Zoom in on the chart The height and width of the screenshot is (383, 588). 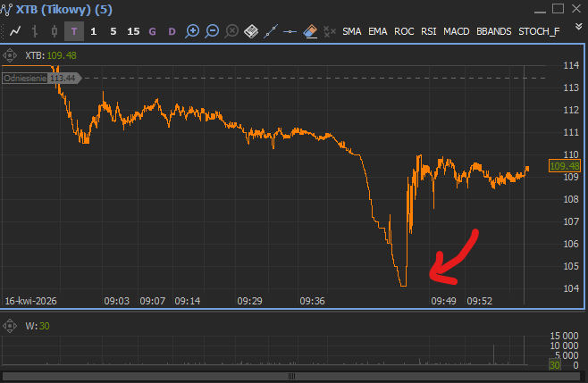(x=192, y=31)
